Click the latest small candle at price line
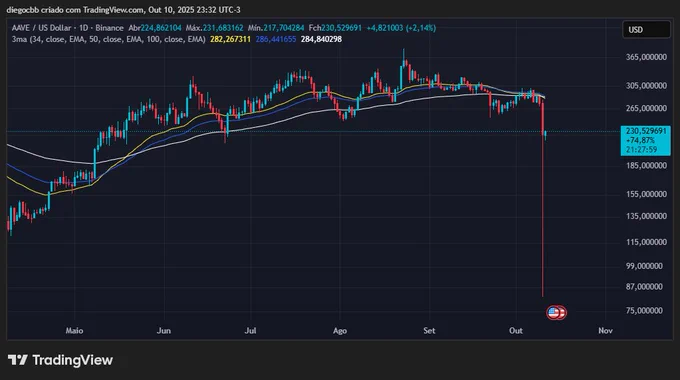 pyautogui.click(x=546, y=134)
